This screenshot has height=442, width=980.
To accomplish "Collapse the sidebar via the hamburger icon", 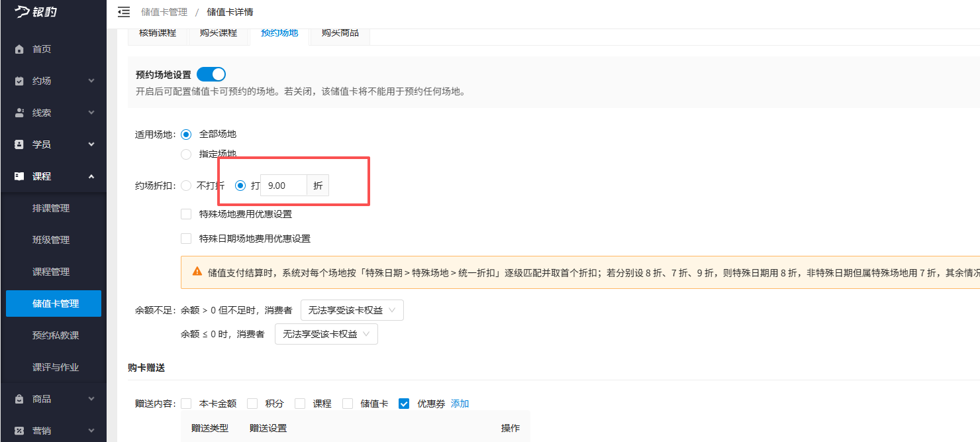I will coord(123,11).
